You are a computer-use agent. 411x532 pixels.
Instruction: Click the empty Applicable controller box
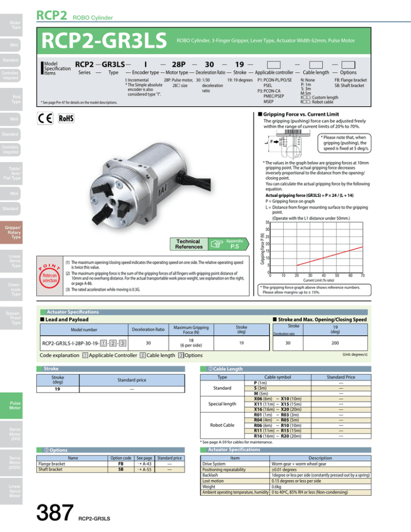pyautogui.click(x=273, y=64)
